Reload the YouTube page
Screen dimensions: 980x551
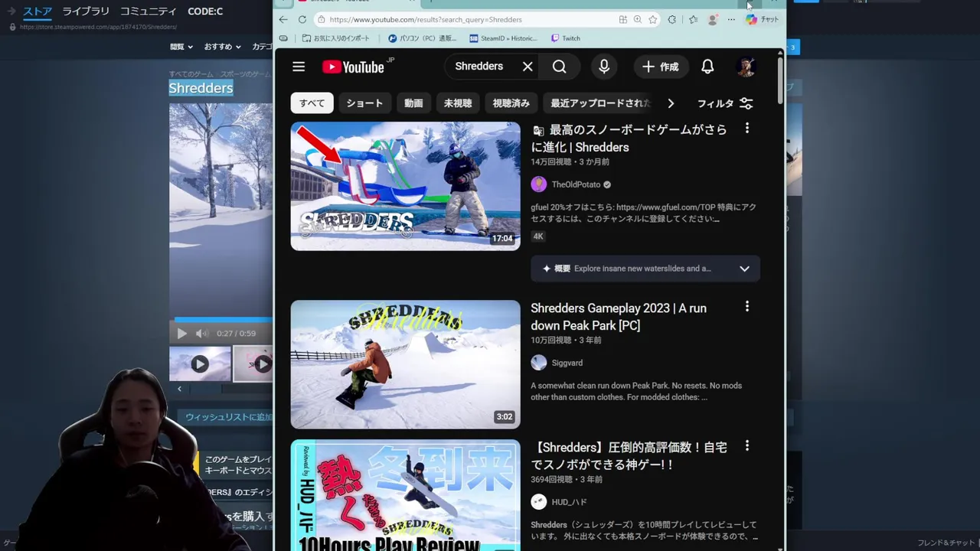[302, 19]
